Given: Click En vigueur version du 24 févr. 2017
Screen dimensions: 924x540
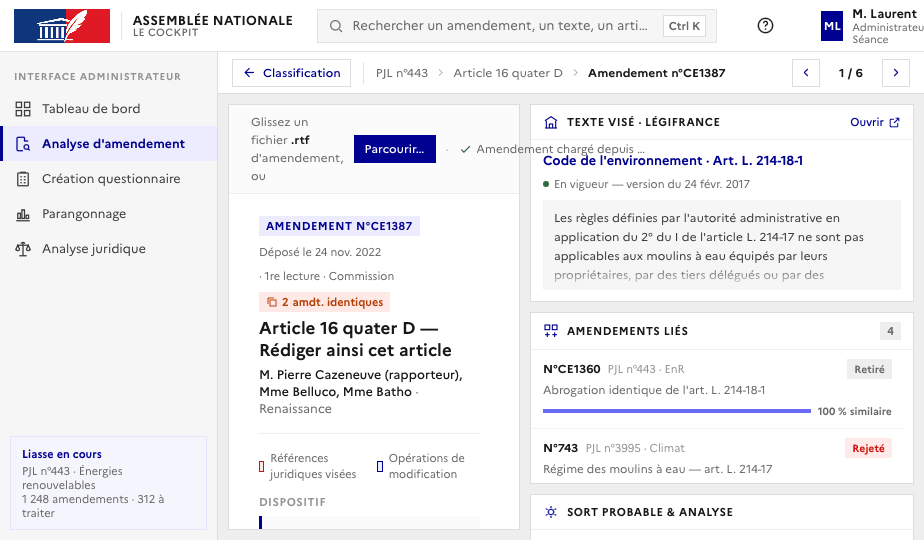Looking at the screenshot, I should pyautogui.click(x=652, y=184).
